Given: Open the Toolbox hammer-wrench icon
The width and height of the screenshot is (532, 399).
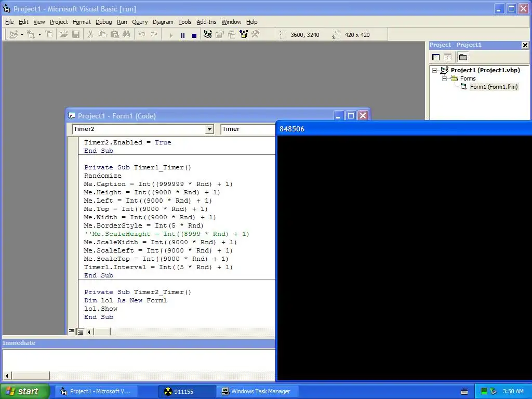Looking at the screenshot, I should [256, 34].
